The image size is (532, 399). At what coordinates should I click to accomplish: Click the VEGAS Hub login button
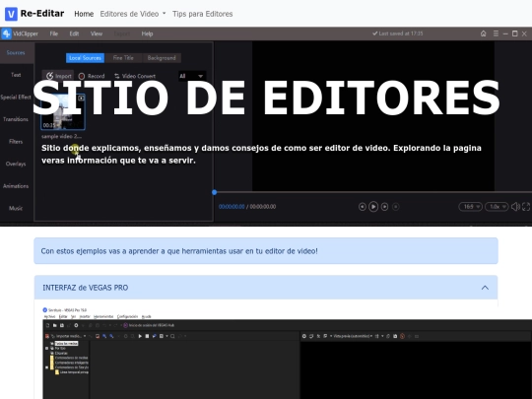(x=149, y=325)
